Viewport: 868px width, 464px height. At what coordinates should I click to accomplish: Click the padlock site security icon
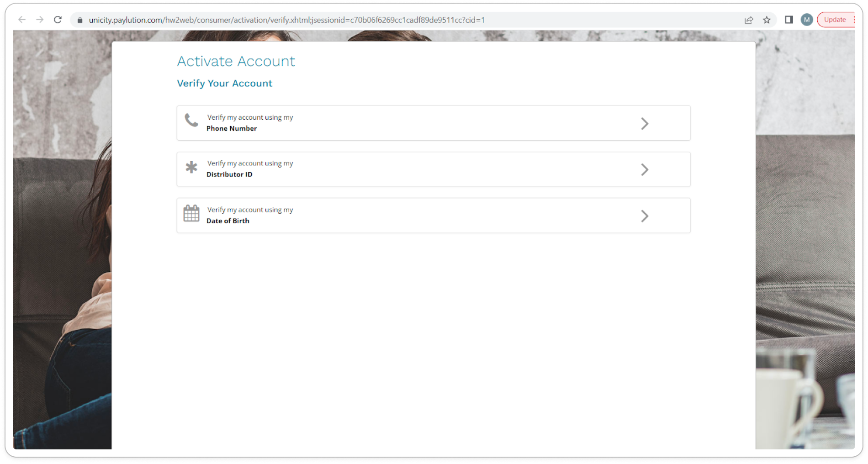coord(80,20)
